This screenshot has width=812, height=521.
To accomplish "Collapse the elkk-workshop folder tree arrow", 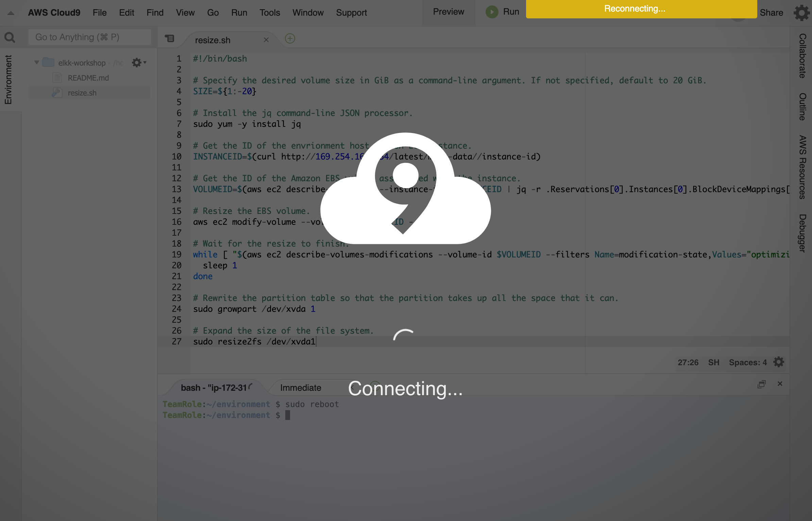I will (x=37, y=63).
